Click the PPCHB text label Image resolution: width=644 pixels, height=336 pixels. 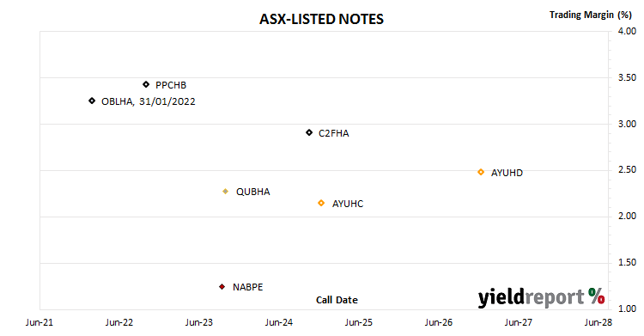[x=171, y=85]
